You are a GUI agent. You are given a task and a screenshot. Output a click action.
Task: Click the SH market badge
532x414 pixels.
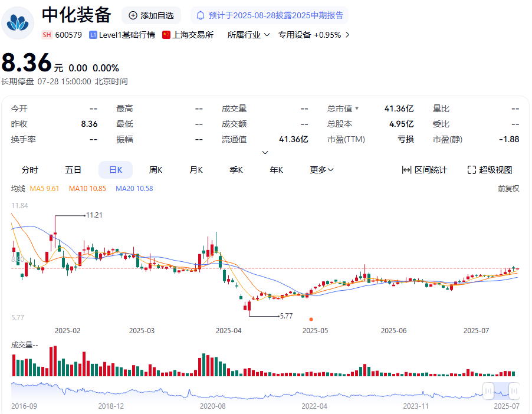click(x=47, y=35)
